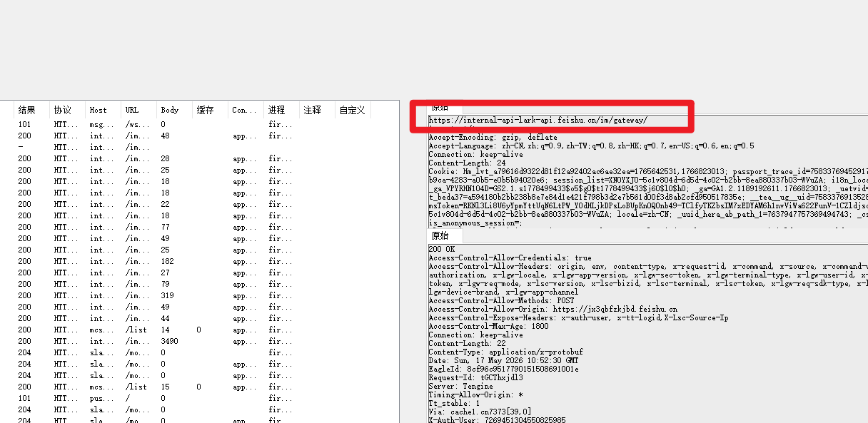Click the Content-Type: application/x-protobuf line
Viewport: 868px width, 423px height.
tap(508, 352)
